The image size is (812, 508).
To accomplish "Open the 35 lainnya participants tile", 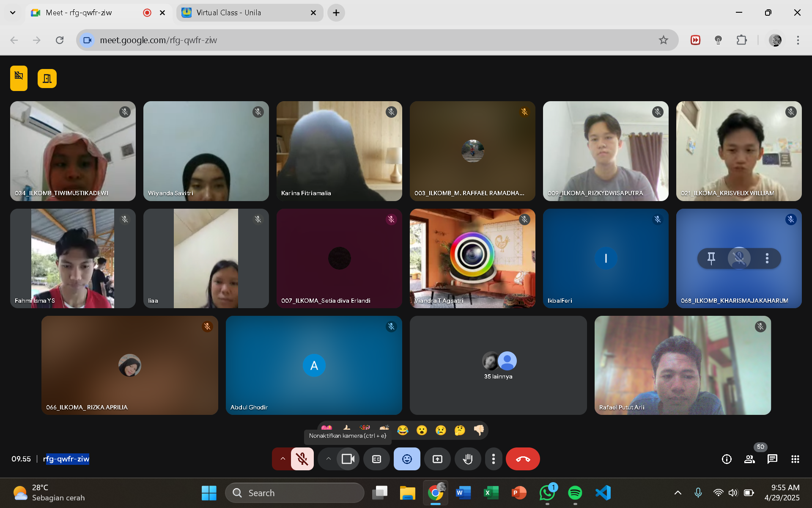I will tap(498, 365).
